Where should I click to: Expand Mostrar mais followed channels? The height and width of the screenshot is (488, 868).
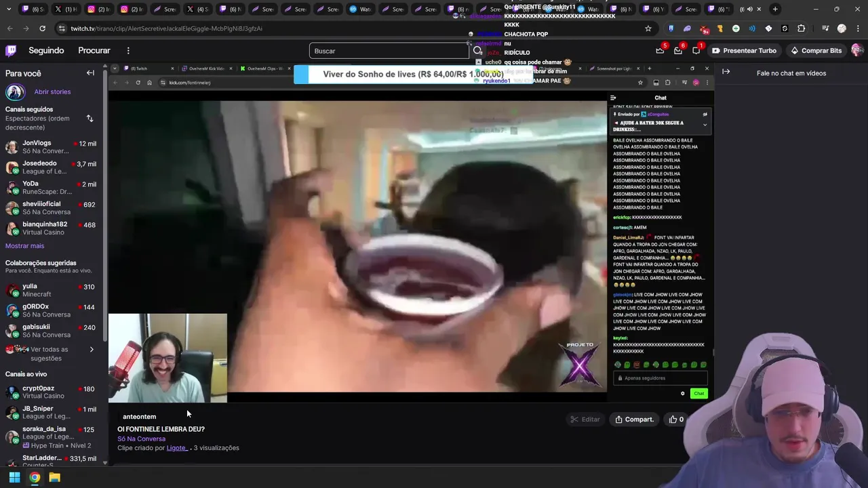(24, 246)
